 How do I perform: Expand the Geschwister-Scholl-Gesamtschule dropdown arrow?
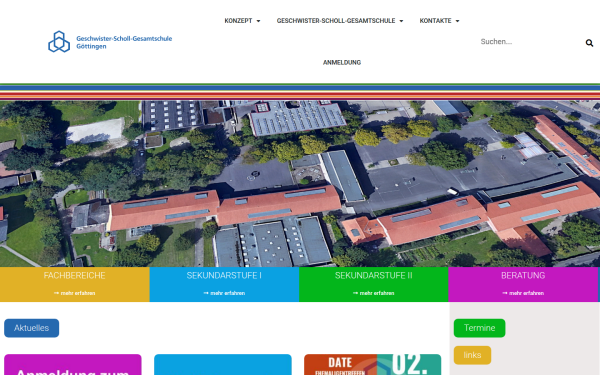[x=401, y=21]
